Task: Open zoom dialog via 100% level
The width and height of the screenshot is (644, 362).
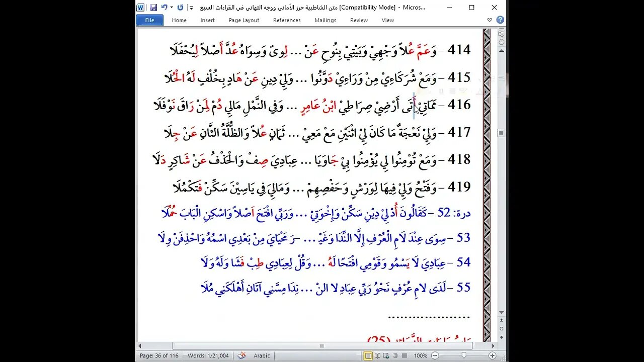Action: click(420, 355)
